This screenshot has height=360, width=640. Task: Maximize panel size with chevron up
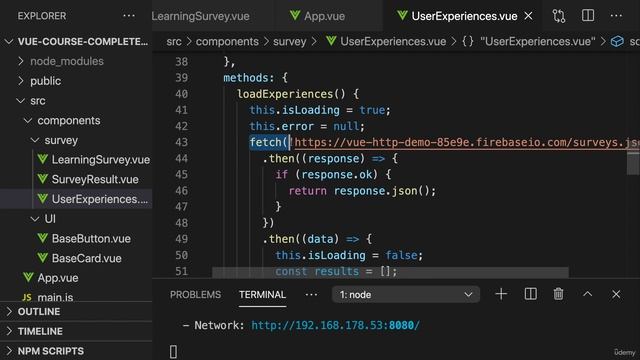pos(587,294)
